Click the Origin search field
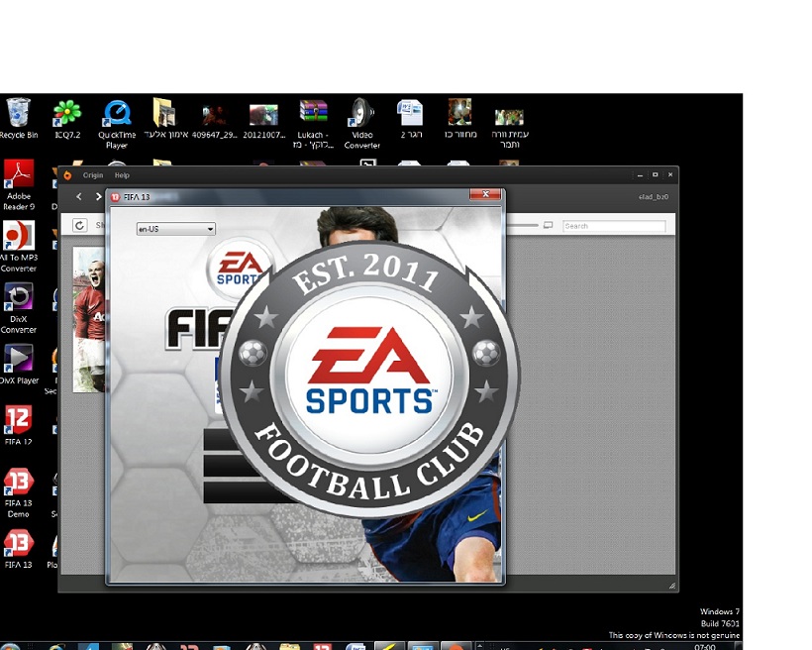This screenshot has height=650, width=812. pos(614,227)
